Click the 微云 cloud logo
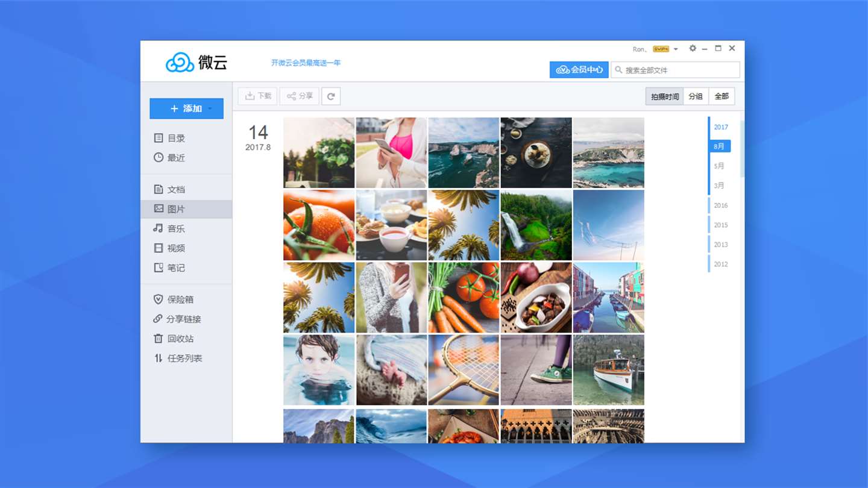 tap(197, 62)
